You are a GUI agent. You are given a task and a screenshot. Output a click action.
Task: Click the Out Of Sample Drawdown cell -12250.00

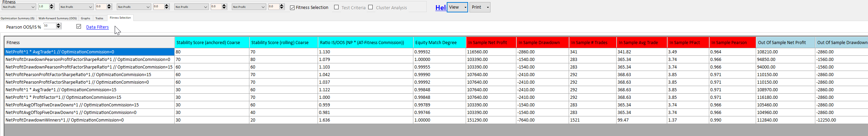841,120
